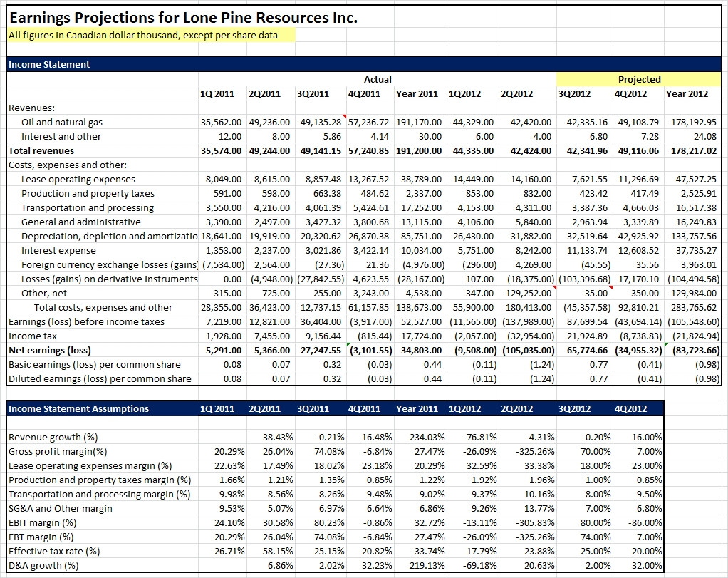Screen dimensions: 728x578
Task: Click the yellow Projected header cell
Action: [x=639, y=79]
